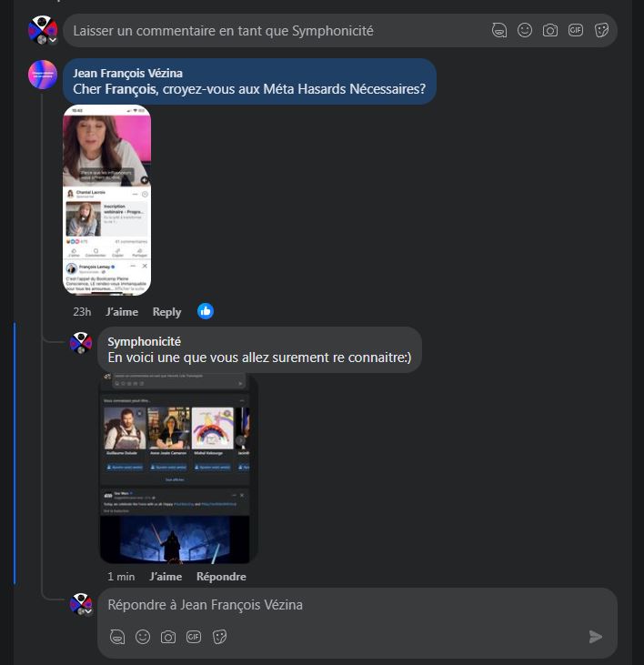The image size is (644, 665).
Task: Open emoji picker in reply box
Action: coord(143,637)
